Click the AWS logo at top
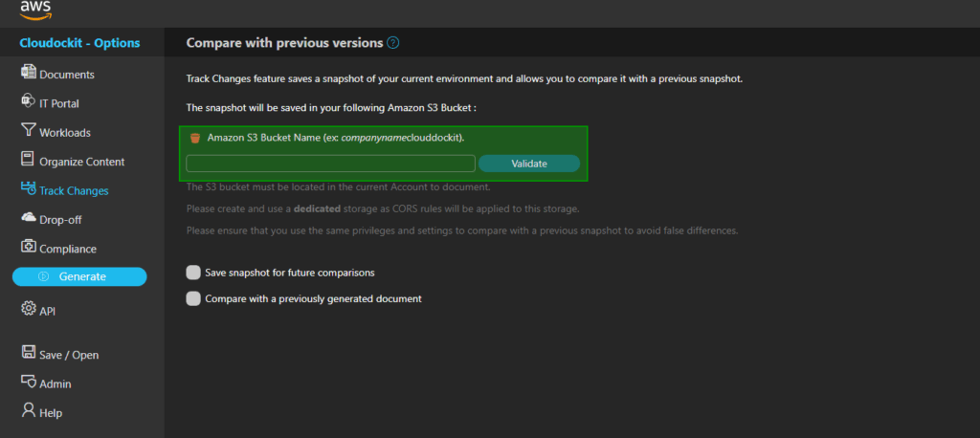 [35, 11]
